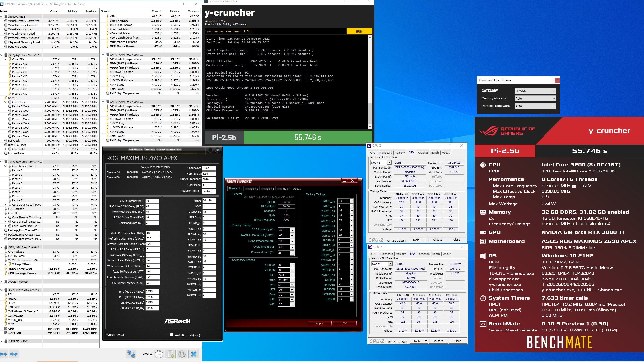This screenshot has width=644, height=362.
Task: Click CPU-Z icon in Slot #2 window title
Action: (x=370, y=247)
